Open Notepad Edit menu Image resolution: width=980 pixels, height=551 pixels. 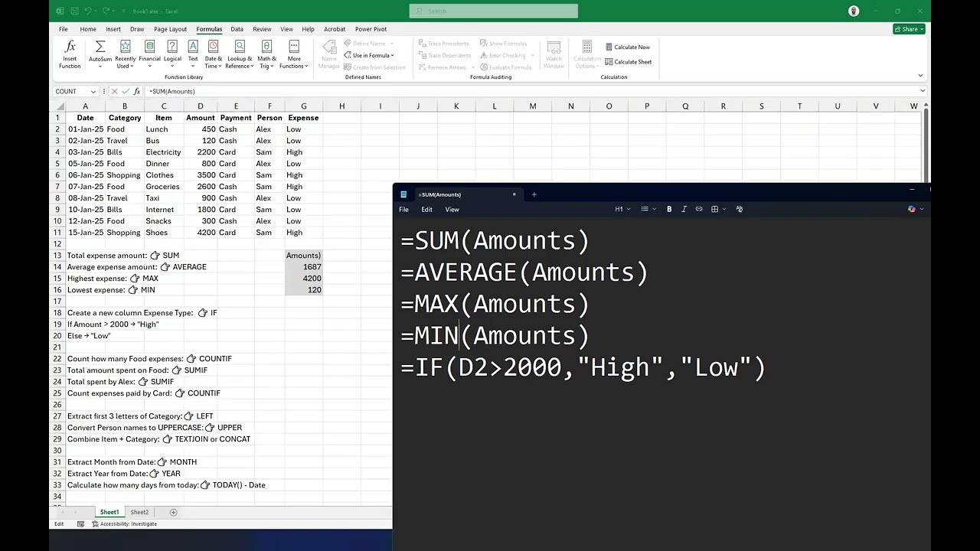426,210
